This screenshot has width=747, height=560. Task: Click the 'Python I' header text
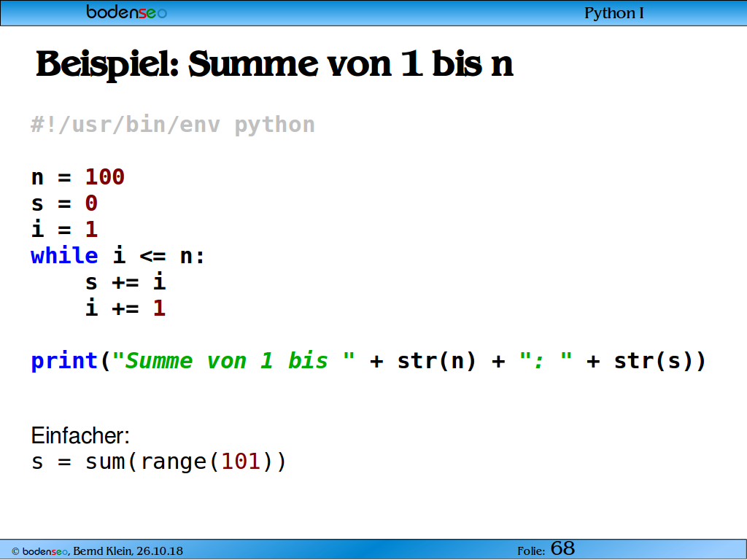[x=614, y=13]
